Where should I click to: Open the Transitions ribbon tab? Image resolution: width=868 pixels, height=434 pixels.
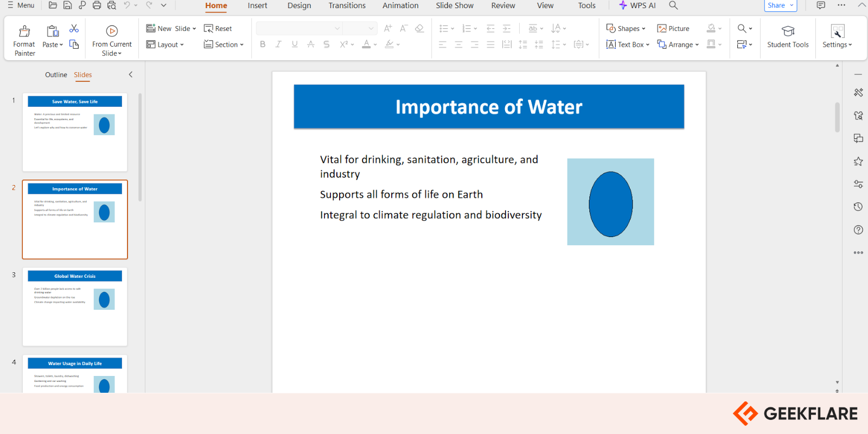coord(347,5)
